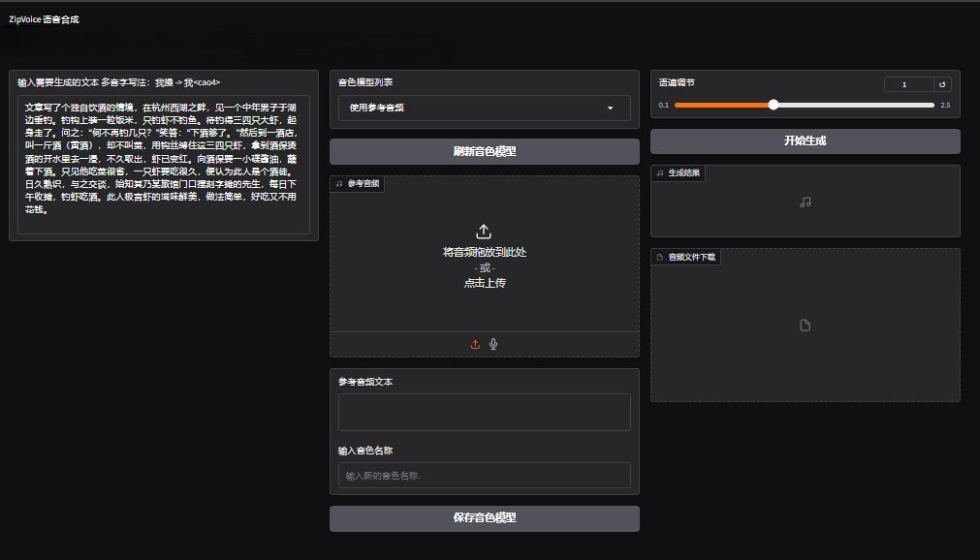The height and width of the screenshot is (560, 980).
Task: Select the microphone icon to record reference audio
Action: pyautogui.click(x=493, y=344)
